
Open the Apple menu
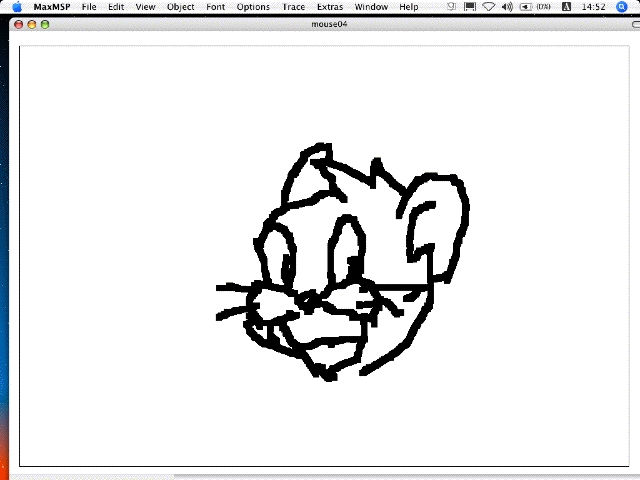[x=16, y=7]
